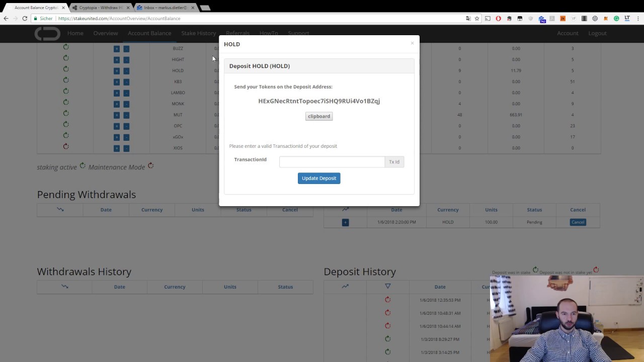Switch to the Inbox mail tab
The height and width of the screenshot is (362, 644).
coord(165,8)
